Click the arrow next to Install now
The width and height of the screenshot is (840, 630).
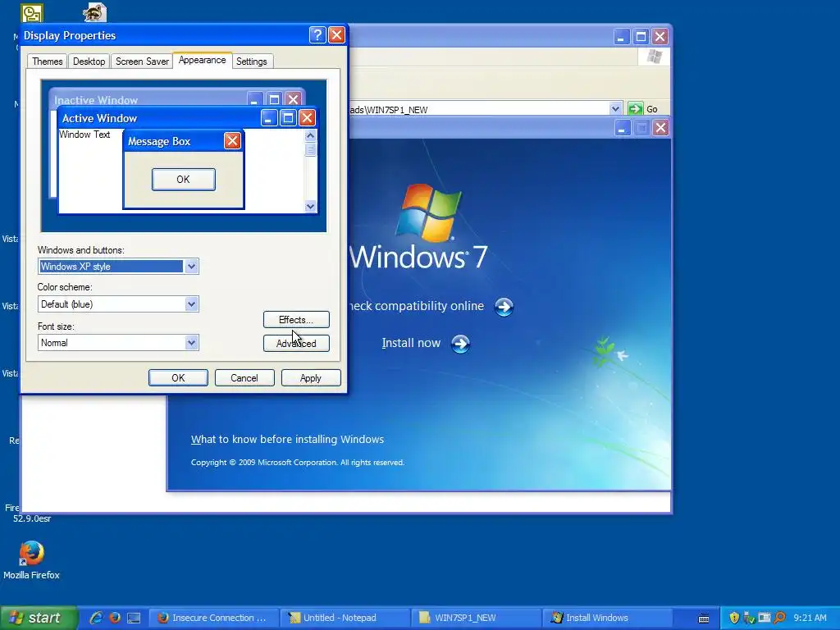(x=460, y=344)
